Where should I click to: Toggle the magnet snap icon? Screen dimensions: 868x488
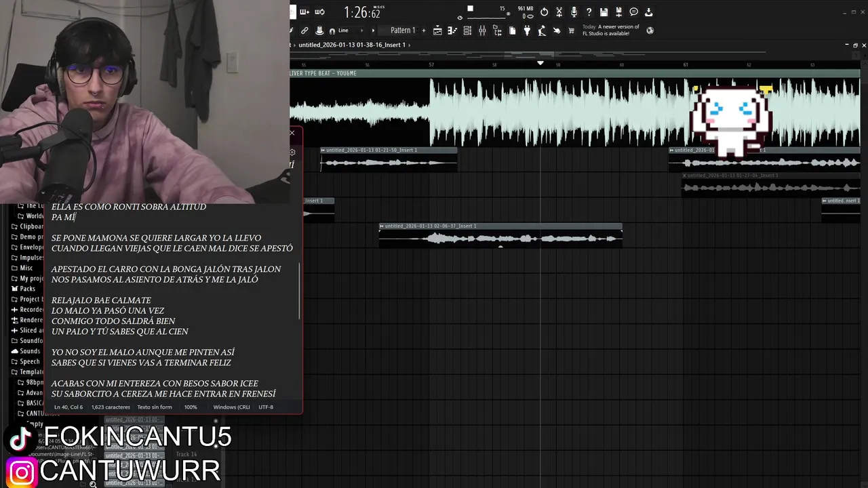(332, 31)
